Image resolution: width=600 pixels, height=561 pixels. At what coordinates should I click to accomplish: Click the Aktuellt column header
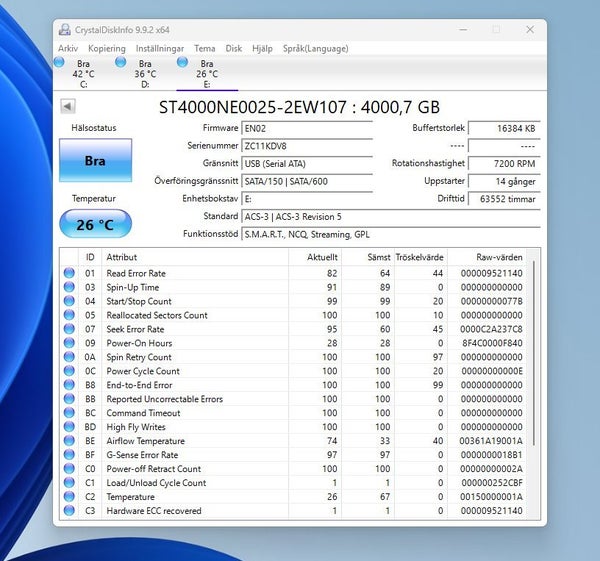pyautogui.click(x=315, y=257)
